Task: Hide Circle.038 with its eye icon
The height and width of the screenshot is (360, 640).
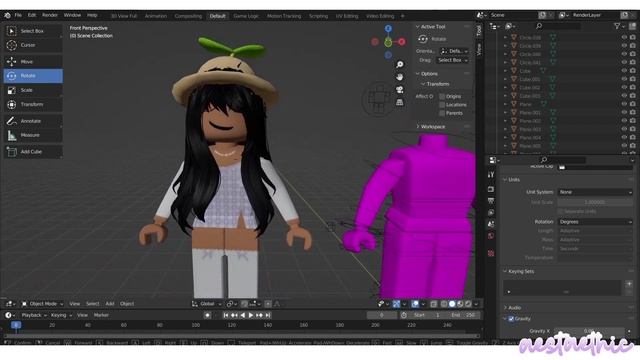Action: click(x=624, y=38)
